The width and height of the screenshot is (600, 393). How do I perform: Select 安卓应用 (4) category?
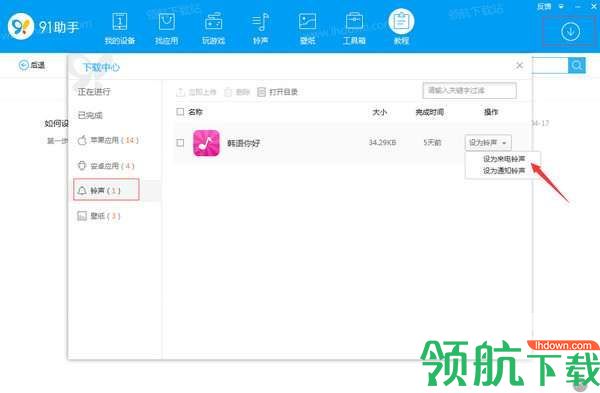[106, 166]
